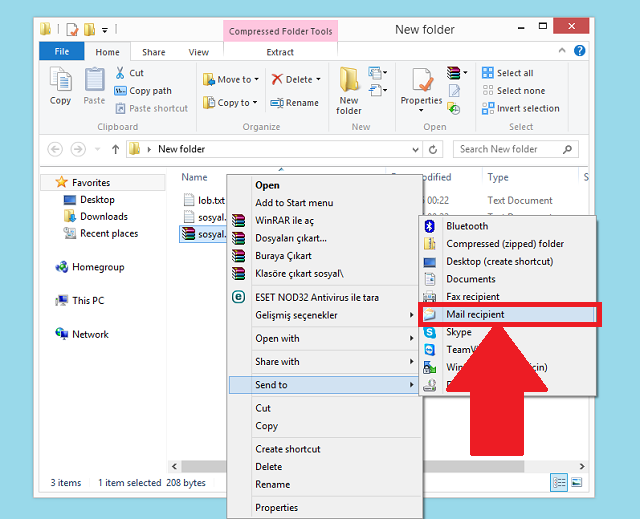Click Rename in the Organize group
The width and height of the screenshot is (640, 519).
294,103
